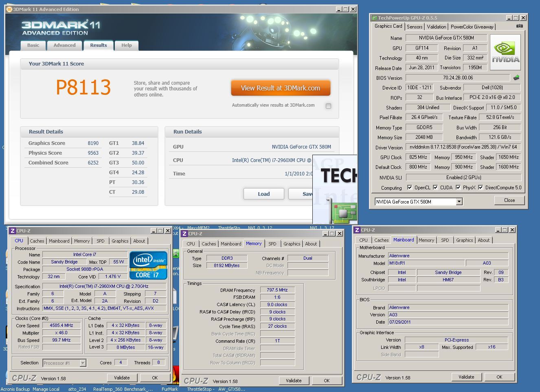This screenshot has height=392, width=540.
Task: Click the title bar icon of the CPU-Z Memory window
Action: point(184,234)
